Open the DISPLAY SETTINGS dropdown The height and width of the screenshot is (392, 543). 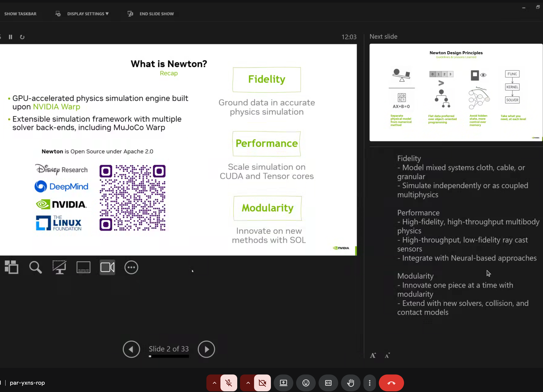[88, 14]
